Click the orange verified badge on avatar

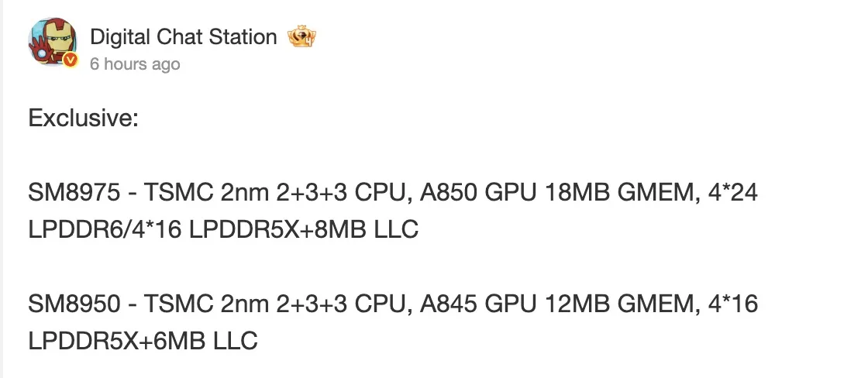tap(71, 60)
